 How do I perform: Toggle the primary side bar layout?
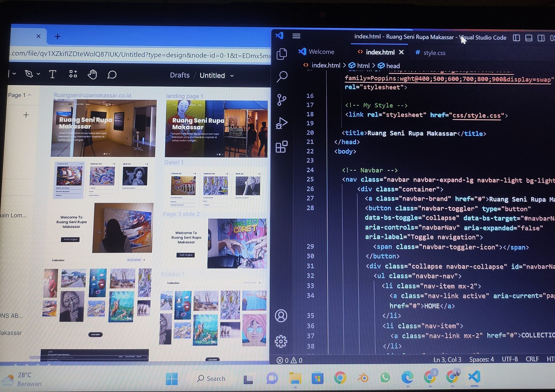coord(516,38)
